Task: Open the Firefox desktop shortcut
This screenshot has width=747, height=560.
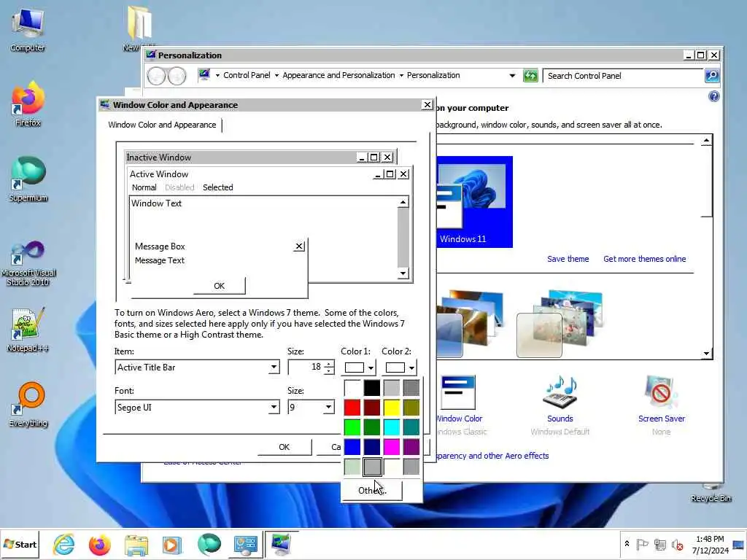Action: (x=28, y=104)
